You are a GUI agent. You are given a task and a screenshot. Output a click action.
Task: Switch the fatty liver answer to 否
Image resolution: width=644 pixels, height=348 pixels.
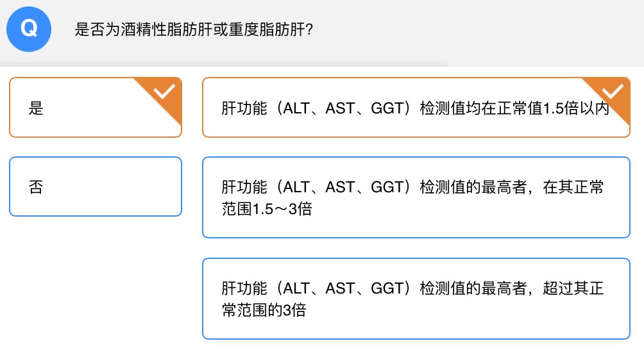[x=96, y=186]
